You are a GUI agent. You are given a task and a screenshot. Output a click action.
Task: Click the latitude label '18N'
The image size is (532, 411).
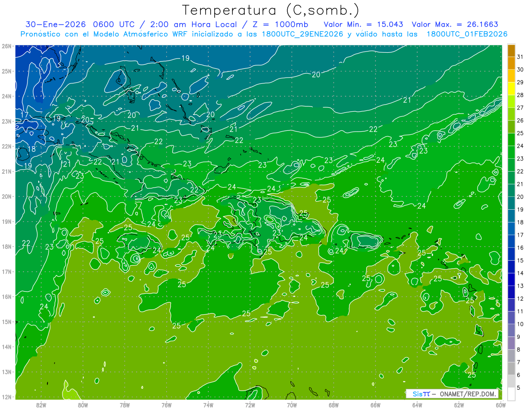pos(6,247)
